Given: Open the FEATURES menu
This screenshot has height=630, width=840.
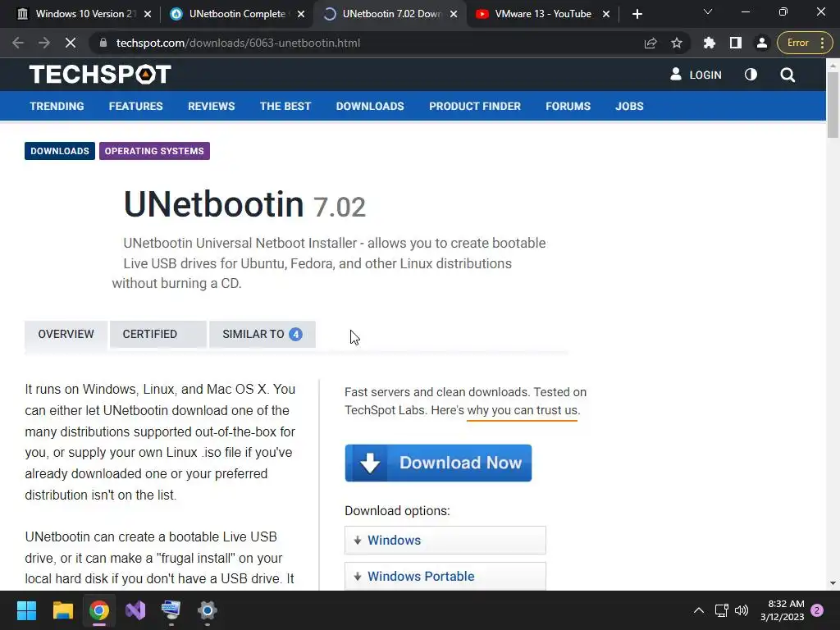Looking at the screenshot, I should 135,106.
